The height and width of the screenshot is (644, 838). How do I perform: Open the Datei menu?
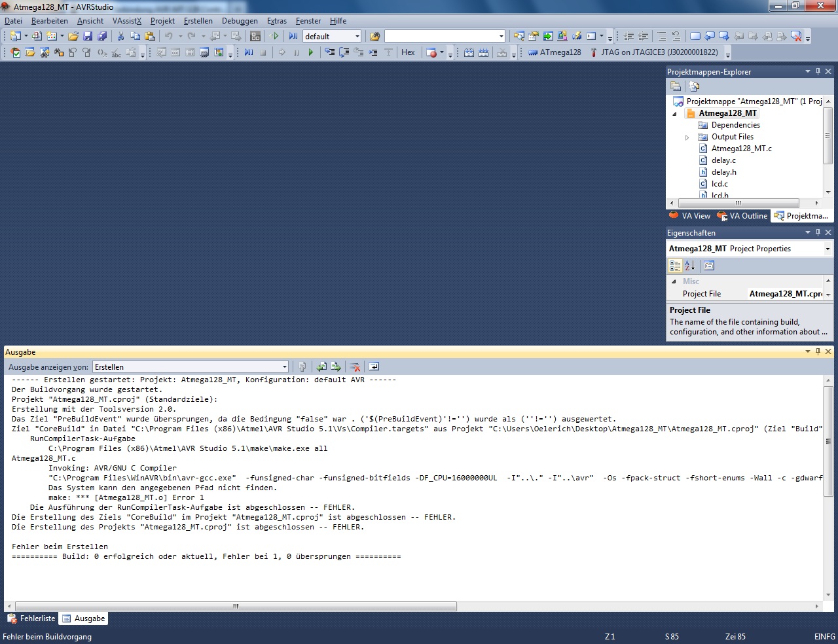(x=13, y=21)
